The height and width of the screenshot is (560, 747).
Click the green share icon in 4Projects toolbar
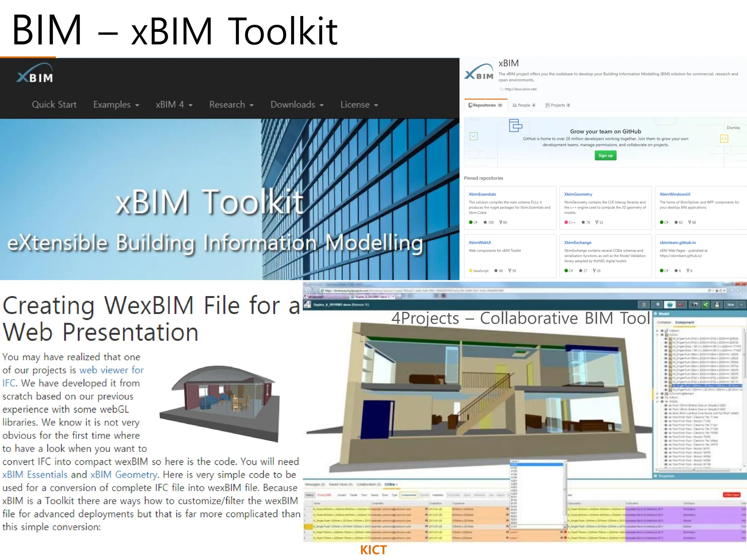(705, 305)
